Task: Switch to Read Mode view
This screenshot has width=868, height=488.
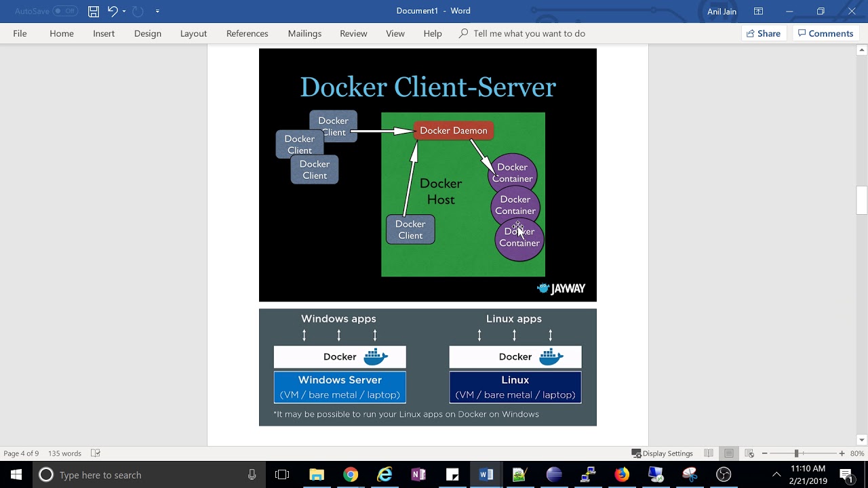Action: point(708,453)
